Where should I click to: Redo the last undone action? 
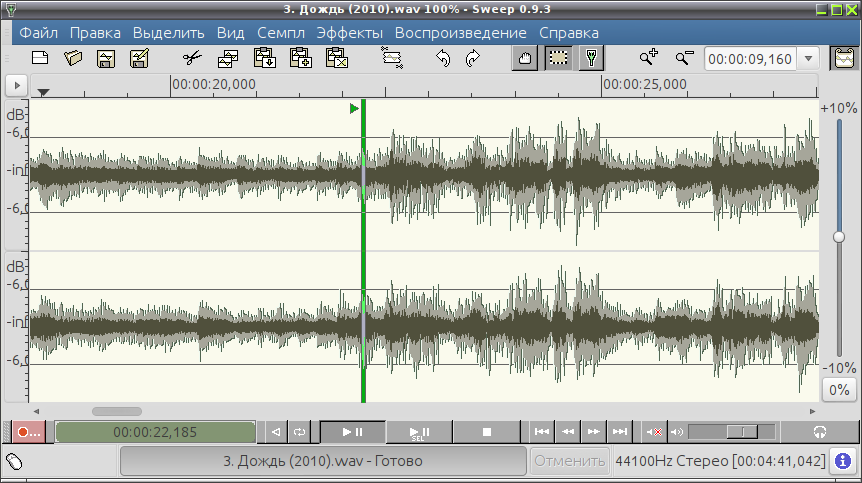472,58
